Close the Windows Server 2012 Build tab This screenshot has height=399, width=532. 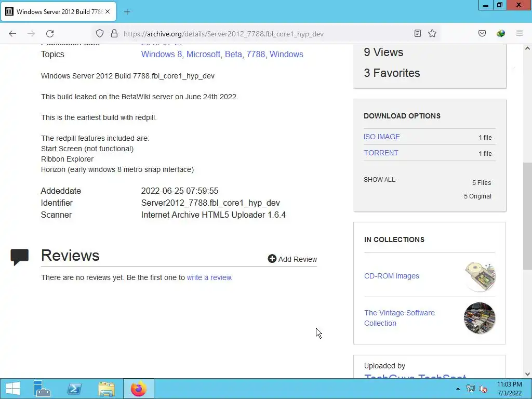(x=108, y=11)
